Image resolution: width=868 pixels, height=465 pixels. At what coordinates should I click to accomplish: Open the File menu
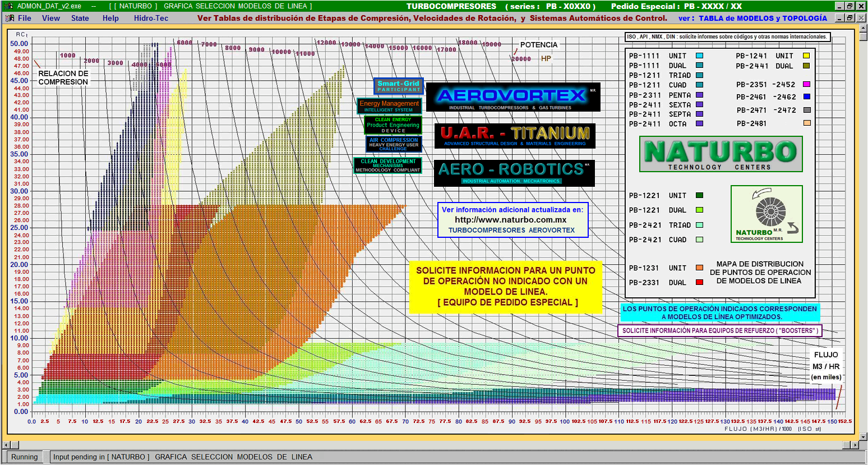tap(25, 18)
